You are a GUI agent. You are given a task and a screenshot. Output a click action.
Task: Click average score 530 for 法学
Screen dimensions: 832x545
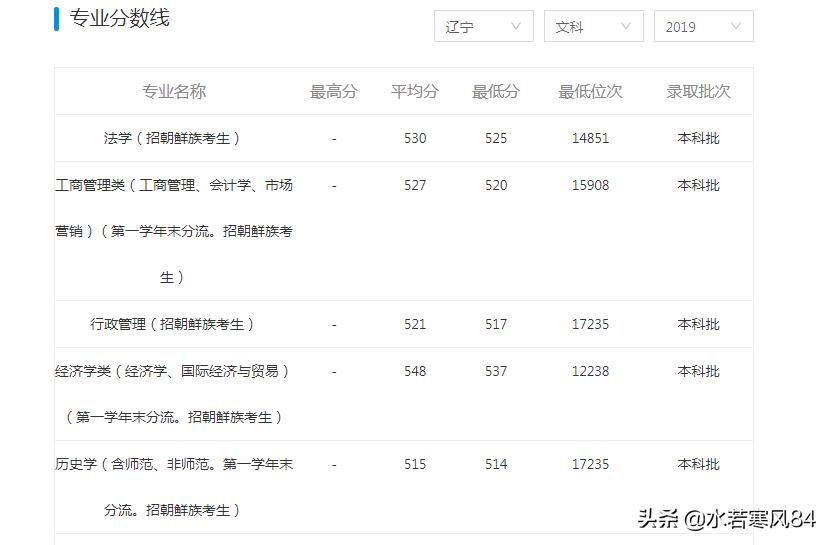415,139
